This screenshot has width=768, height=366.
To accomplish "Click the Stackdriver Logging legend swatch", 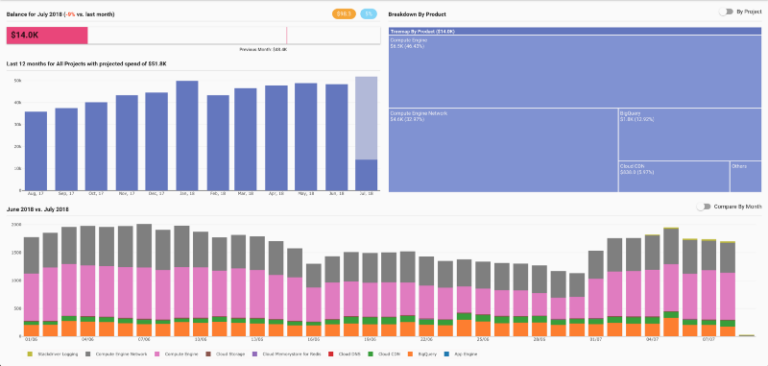I will click(29, 353).
